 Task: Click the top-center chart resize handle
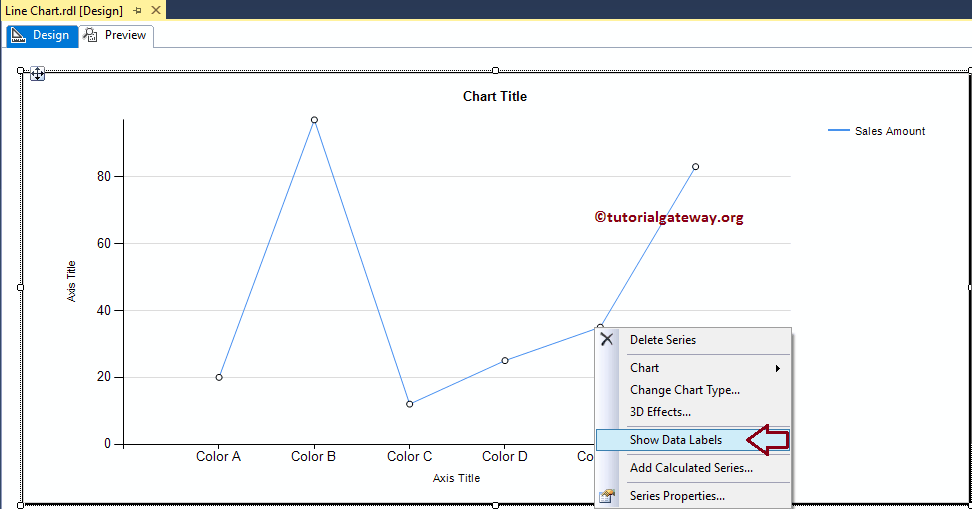coord(495,71)
